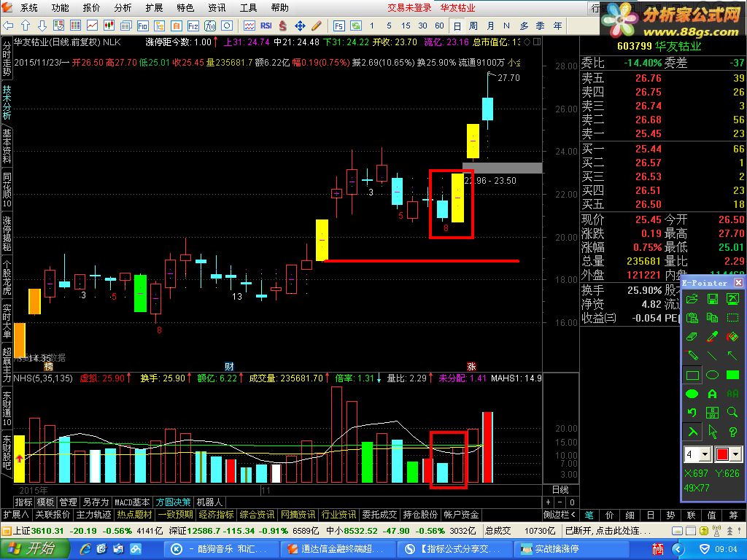747x560 pixels.
Task: Switch to 实战擒涨停 taskbar window
Action: tap(573, 548)
